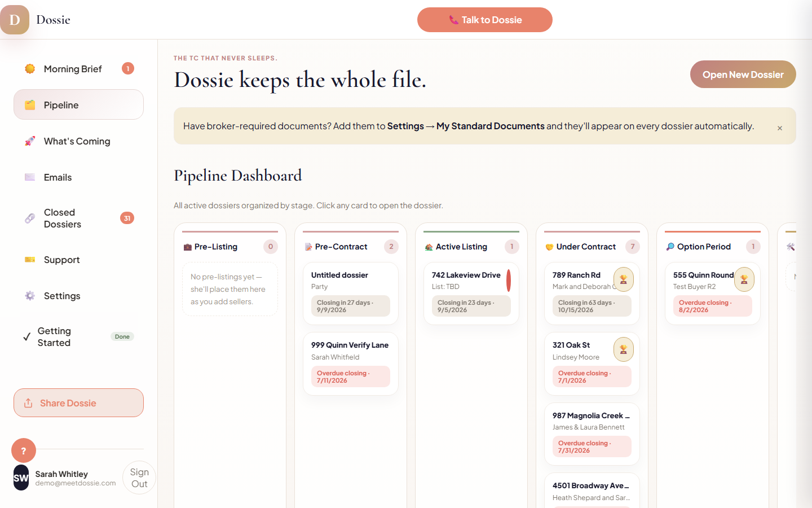Click the Under Contract handshake icon
The width and height of the screenshot is (812, 508).
(549, 247)
